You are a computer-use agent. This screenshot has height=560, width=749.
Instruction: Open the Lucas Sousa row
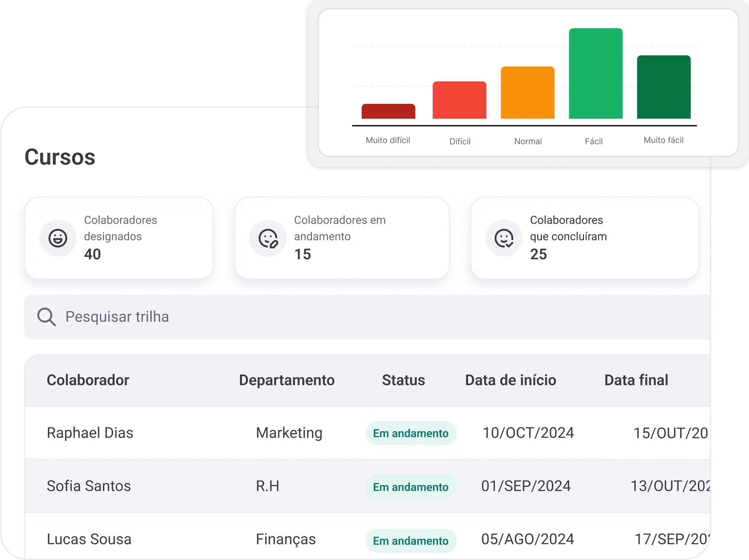coord(89,539)
